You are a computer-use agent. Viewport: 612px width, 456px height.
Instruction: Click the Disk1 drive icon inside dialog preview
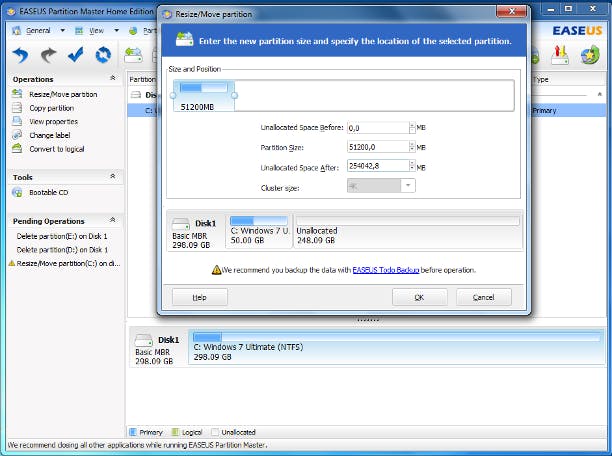(x=181, y=224)
